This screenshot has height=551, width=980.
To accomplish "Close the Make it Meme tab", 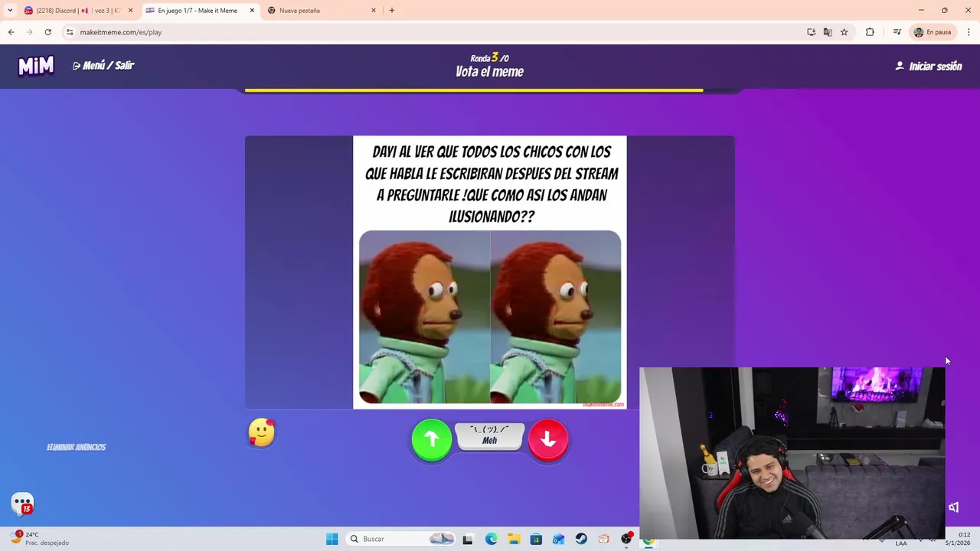I will coord(252,11).
